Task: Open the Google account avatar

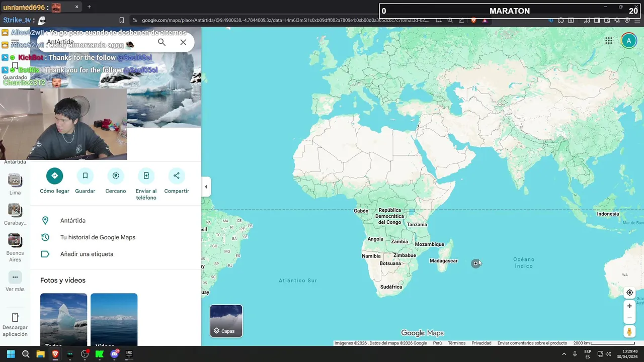Action: click(x=628, y=41)
